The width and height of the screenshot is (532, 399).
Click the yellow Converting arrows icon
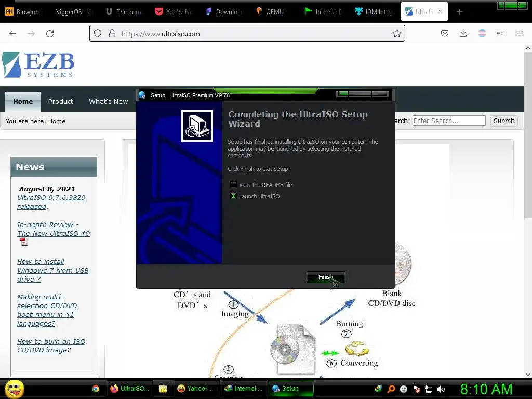(356, 348)
